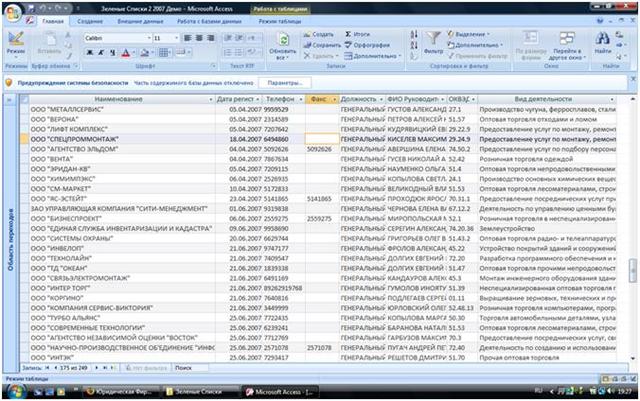Image resolution: width=640 pixels, height=401 pixels.
Task: Click Обновить все refresh icon
Action: point(283,40)
